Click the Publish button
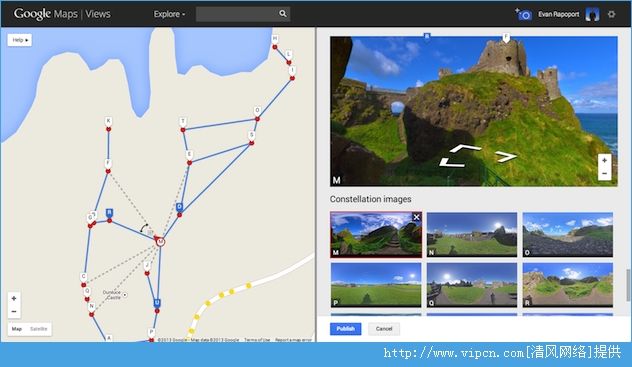 click(345, 329)
